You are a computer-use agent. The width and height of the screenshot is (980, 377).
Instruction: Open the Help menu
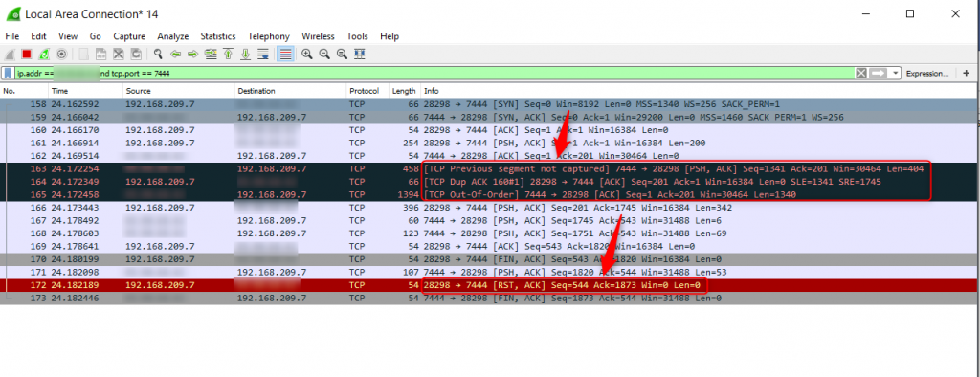coord(390,36)
